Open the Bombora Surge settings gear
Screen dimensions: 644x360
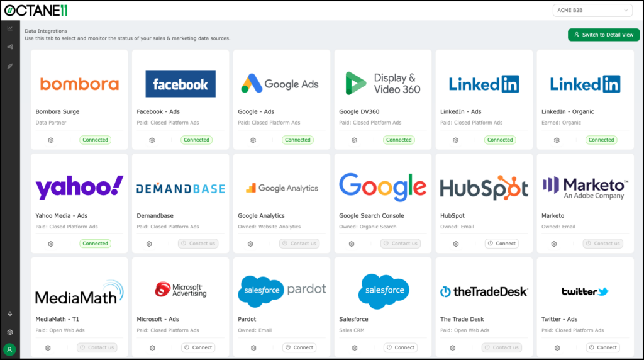click(x=51, y=140)
